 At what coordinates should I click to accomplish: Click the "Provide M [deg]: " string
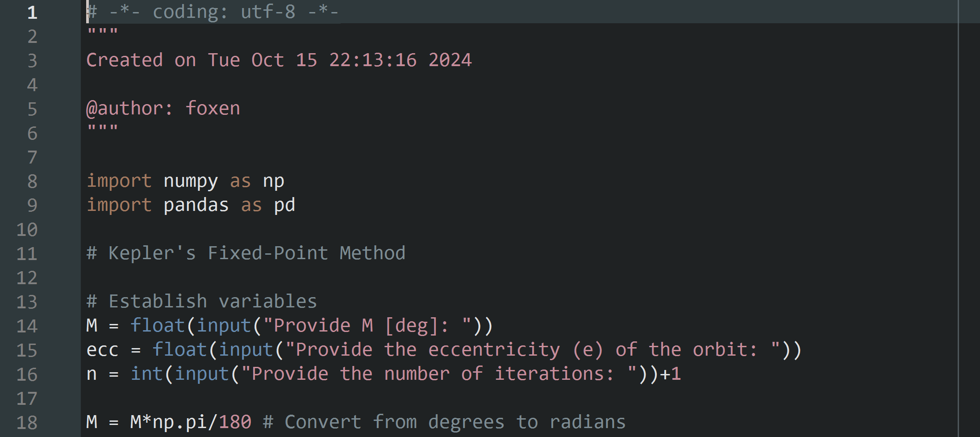367,326
